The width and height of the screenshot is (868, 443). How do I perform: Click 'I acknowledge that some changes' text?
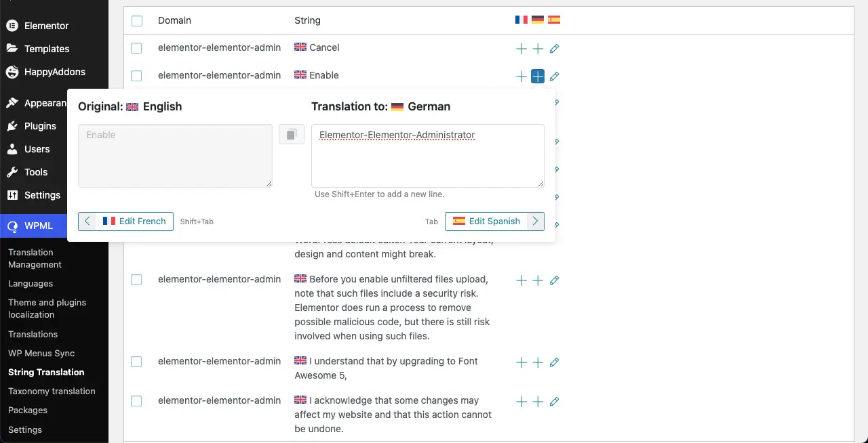click(393, 415)
